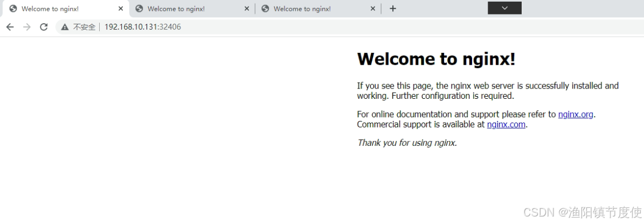Click the 'Further configuration is required' sentence

[453, 96]
